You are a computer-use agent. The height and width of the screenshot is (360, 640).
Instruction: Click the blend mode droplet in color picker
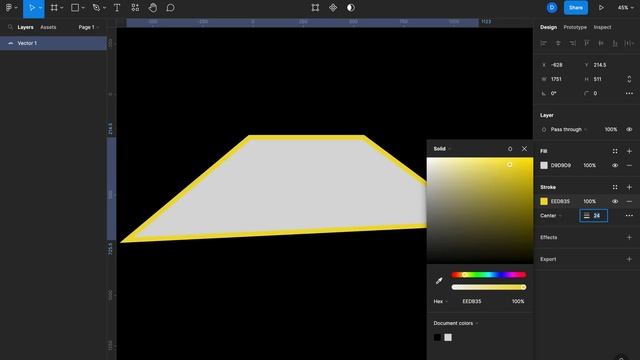510,149
